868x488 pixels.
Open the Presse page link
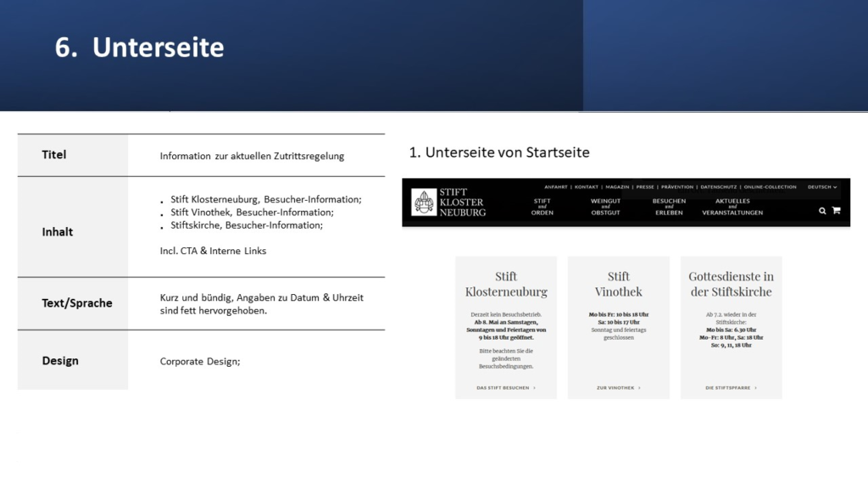tap(645, 187)
